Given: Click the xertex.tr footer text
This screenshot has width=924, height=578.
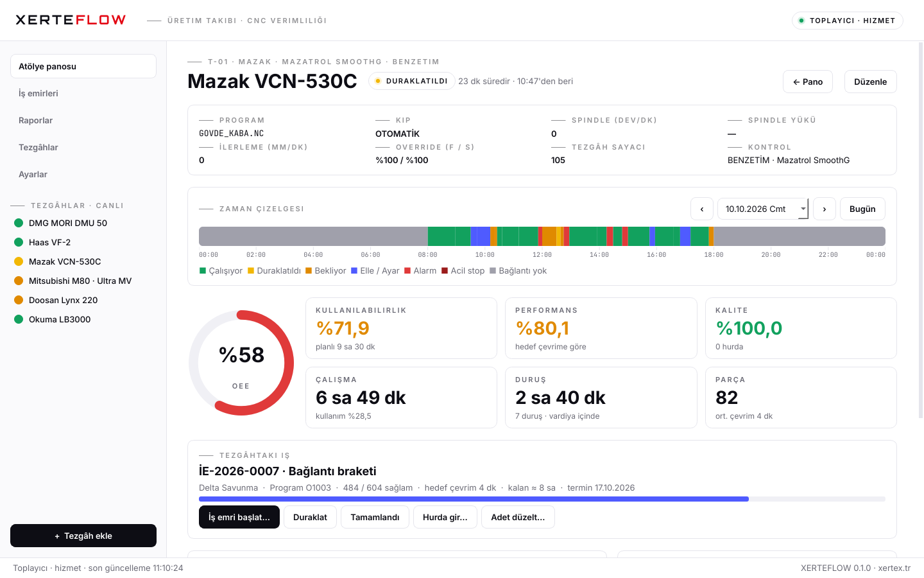Looking at the screenshot, I should pos(894,568).
